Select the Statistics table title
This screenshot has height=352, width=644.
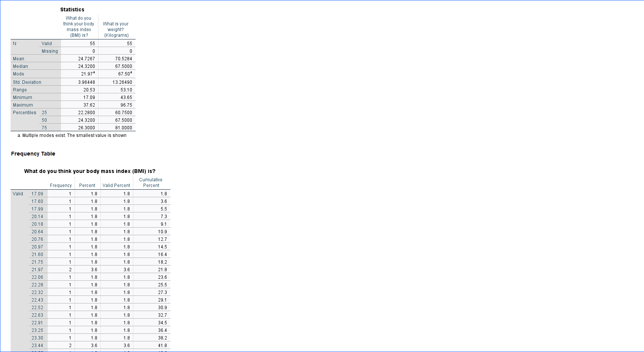point(72,9)
